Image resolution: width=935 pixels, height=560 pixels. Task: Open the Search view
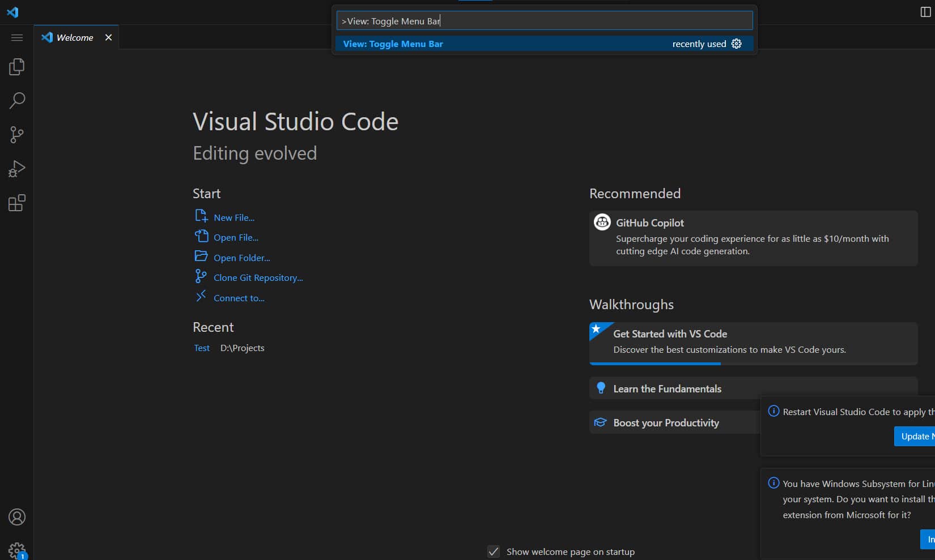[17, 101]
